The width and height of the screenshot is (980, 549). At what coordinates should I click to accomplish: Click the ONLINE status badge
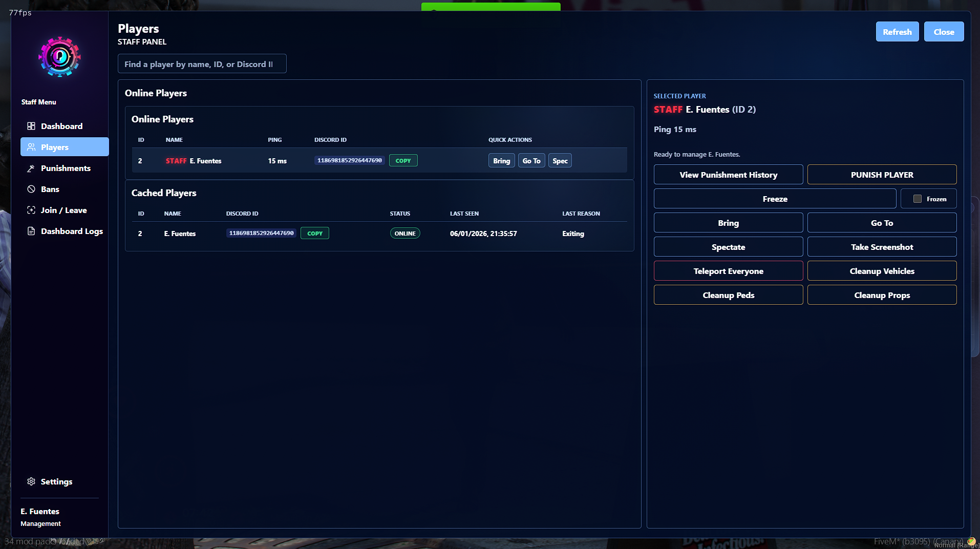click(x=405, y=233)
